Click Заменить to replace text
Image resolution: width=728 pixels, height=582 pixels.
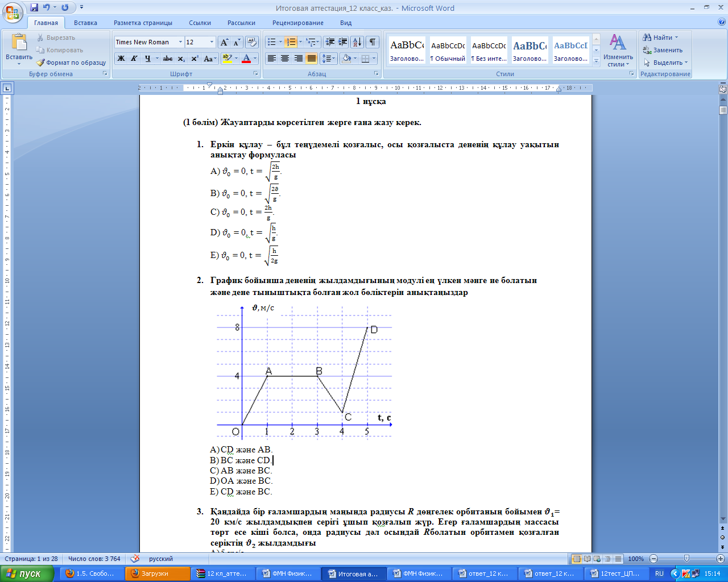tap(663, 50)
